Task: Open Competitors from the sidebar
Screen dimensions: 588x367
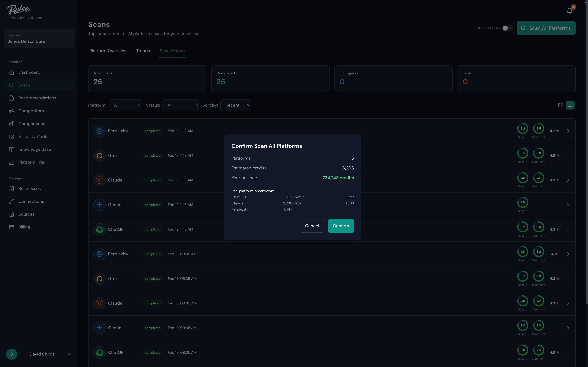Action: coord(31,111)
